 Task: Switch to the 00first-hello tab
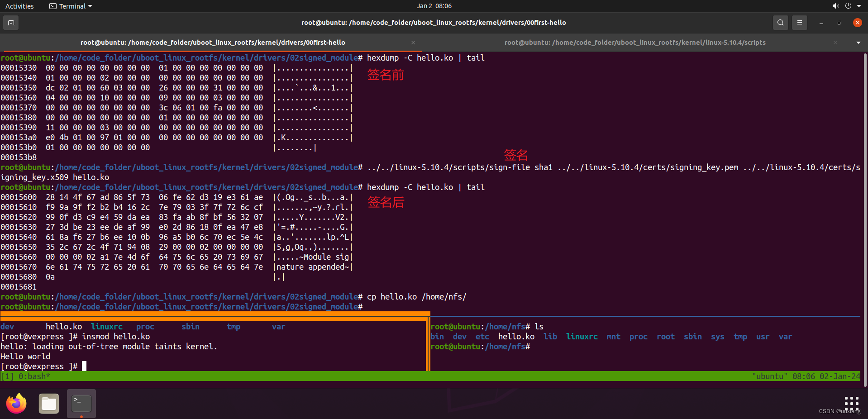(213, 43)
